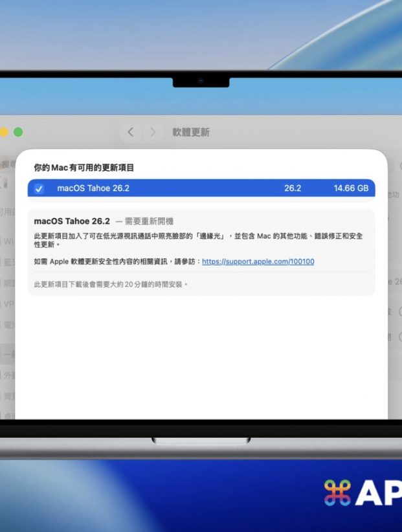Click the 你的 Mac 有可用的更新項目 heading
Image resolution: width=402 pixels, height=532 pixels.
84,168
